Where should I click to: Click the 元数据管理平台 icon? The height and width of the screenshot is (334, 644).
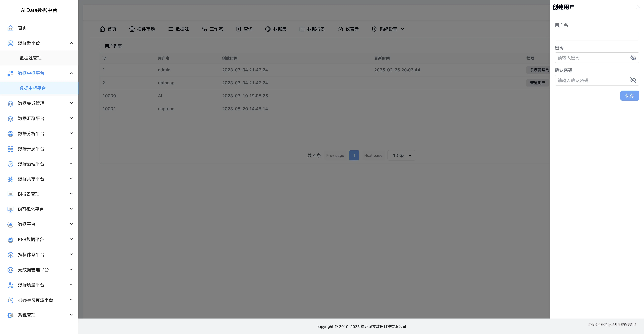click(10, 270)
